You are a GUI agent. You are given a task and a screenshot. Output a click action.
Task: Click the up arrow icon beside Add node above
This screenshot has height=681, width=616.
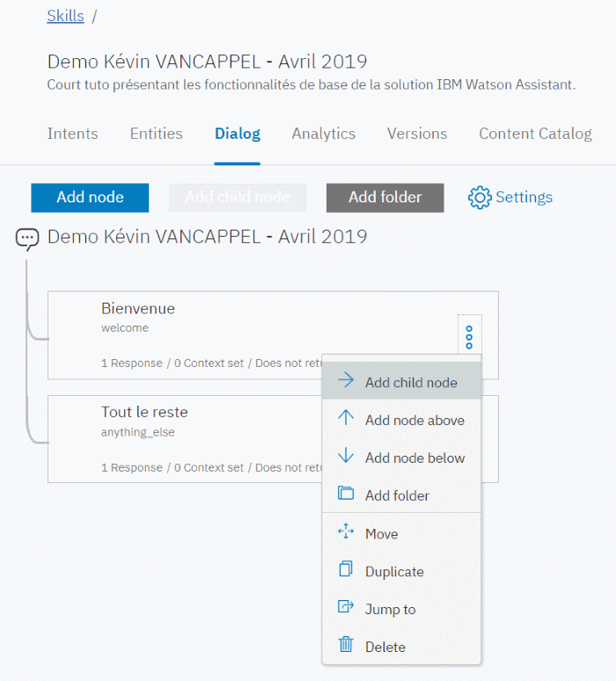click(346, 417)
